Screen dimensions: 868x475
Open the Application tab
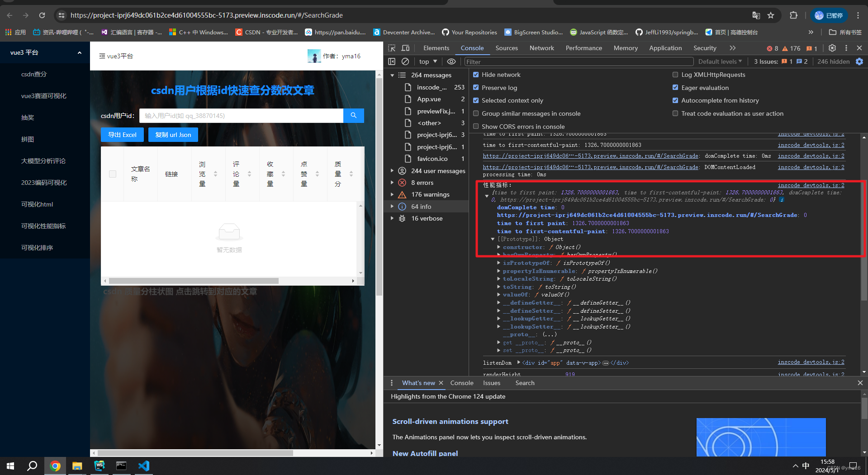[x=665, y=48]
